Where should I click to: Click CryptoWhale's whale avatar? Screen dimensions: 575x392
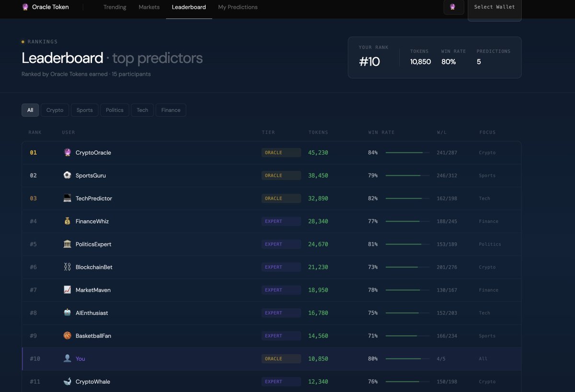[x=67, y=381]
